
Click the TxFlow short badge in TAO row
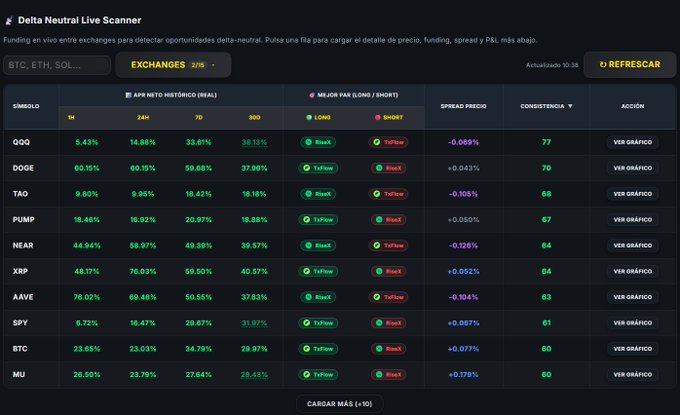pos(388,194)
